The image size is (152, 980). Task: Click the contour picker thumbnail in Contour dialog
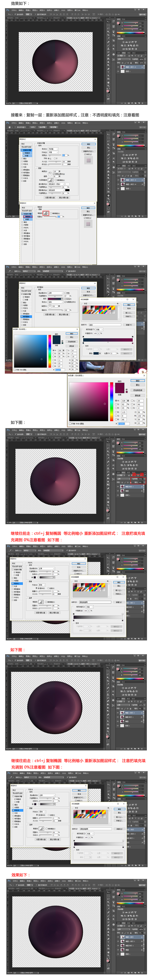45,213
